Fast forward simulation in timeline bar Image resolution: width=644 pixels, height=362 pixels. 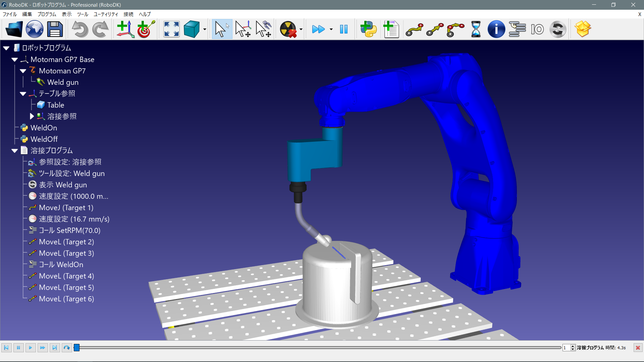coord(43,348)
